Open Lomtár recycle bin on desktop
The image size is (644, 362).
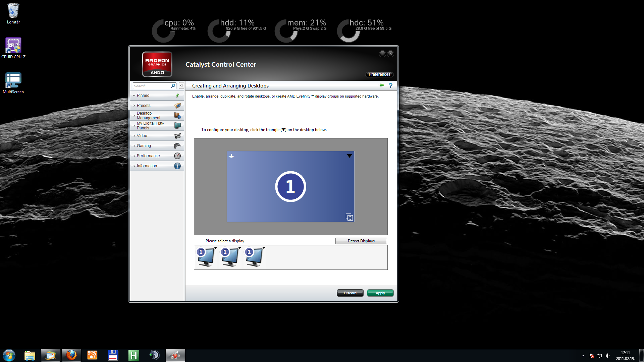click(x=13, y=14)
